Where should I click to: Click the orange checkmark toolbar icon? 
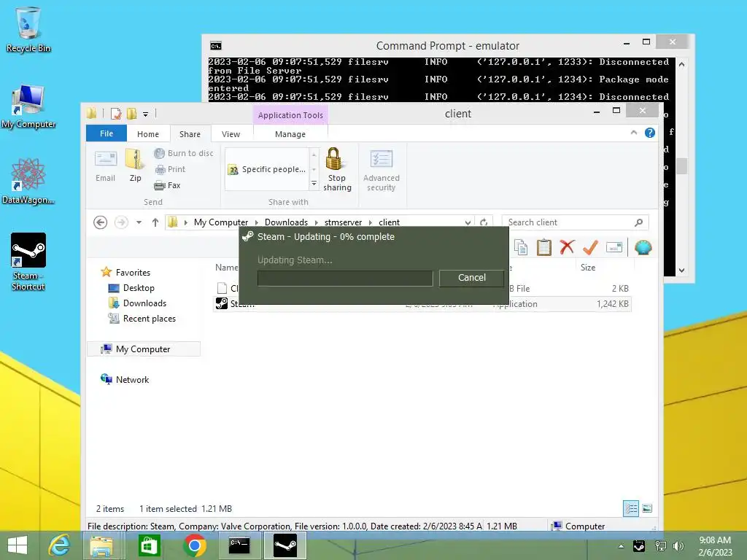pyautogui.click(x=590, y=248)
